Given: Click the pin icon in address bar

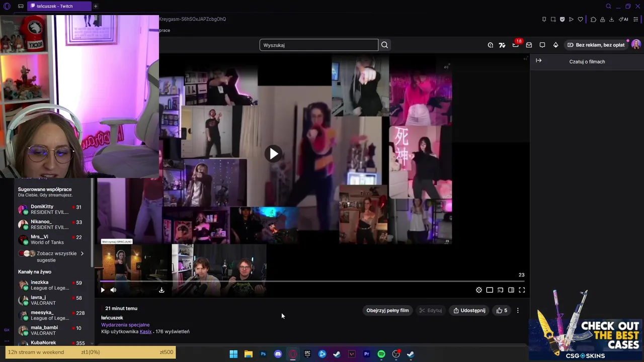Looking at the screenshot, I should tap(544, 19).
